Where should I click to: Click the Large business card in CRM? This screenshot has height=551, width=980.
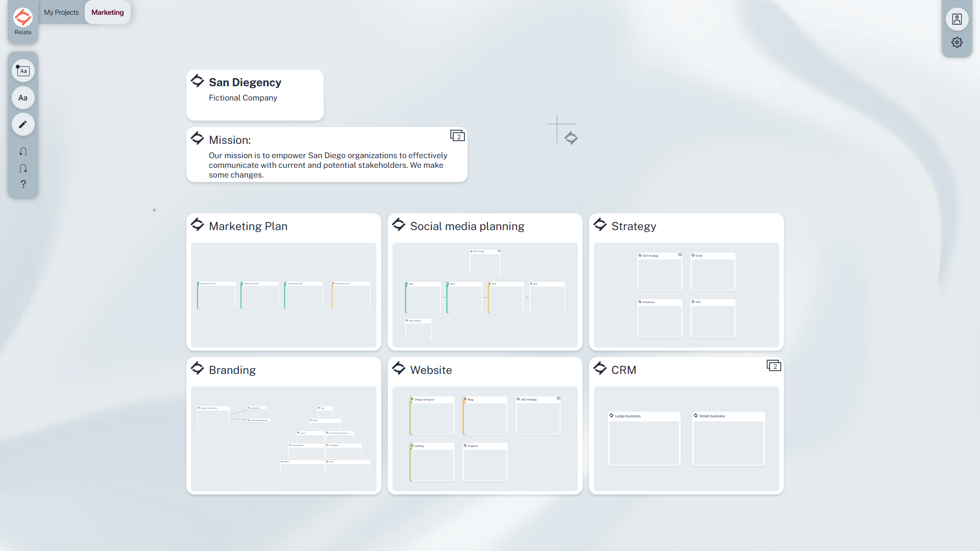tap(644, 438)
